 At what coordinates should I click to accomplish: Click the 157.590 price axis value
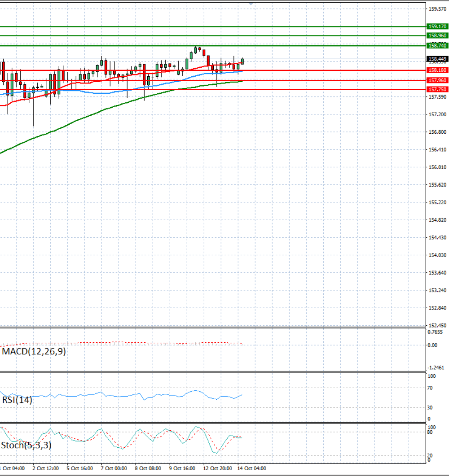(x=437, y=97)
